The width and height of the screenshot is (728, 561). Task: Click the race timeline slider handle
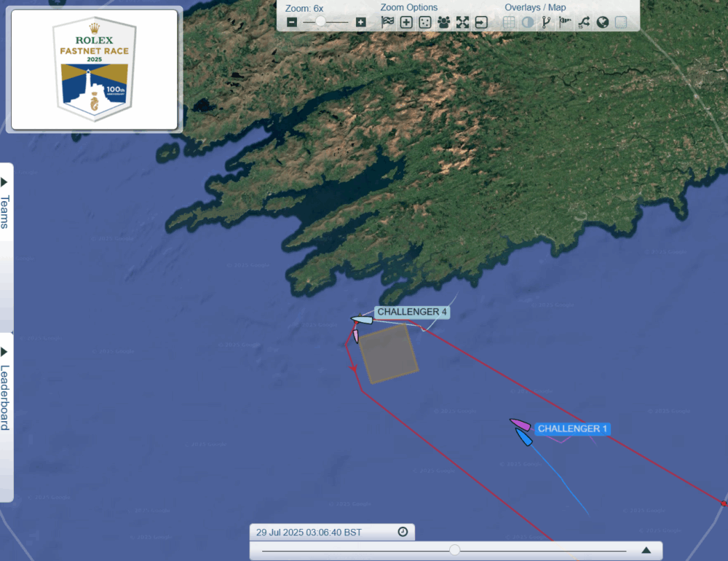[454, 550]
